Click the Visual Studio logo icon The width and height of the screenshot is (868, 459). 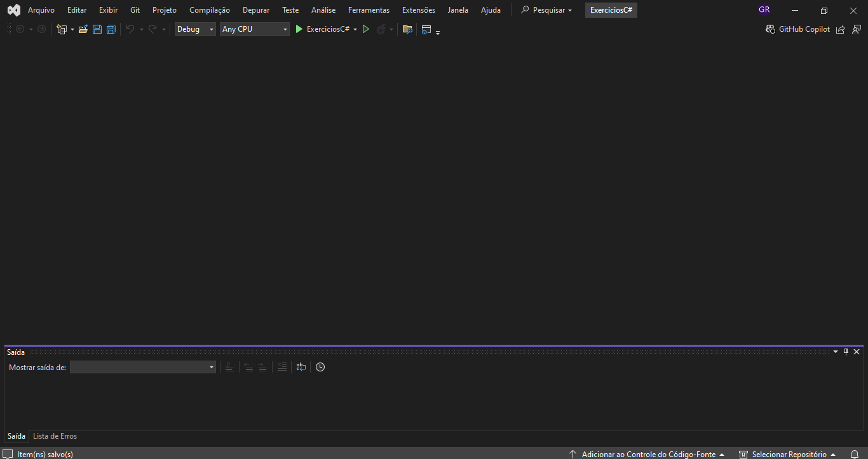[13, 10]
